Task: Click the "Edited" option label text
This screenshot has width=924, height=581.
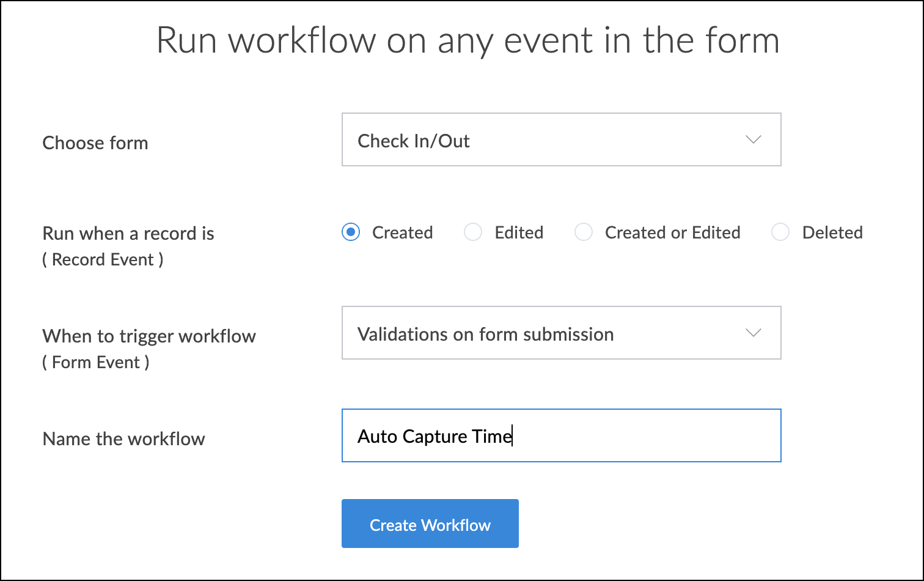Action: [519, 232]
